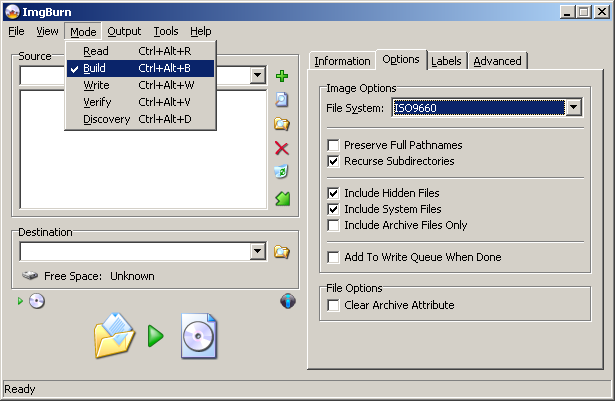This screenshot has width=615, height=401.
Task: Choose Discovery from Mode menu
Action: click(x=140, y=119)
